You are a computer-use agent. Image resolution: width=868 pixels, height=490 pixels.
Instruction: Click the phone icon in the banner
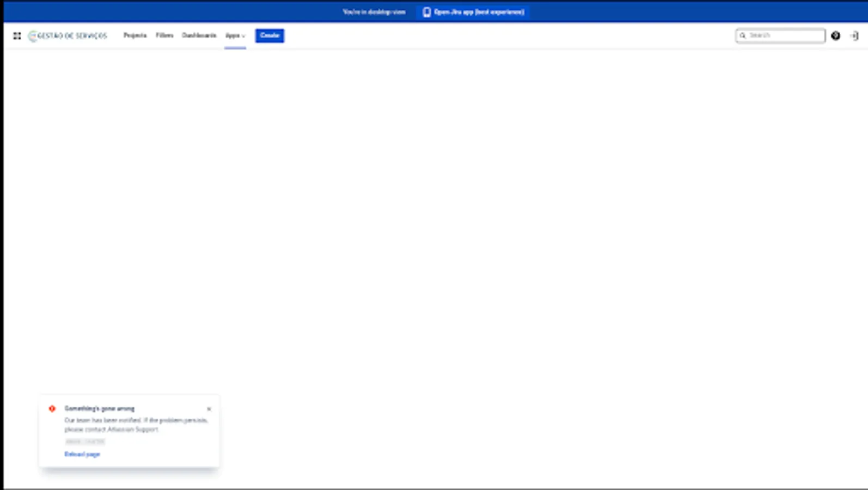coord(426,12)
